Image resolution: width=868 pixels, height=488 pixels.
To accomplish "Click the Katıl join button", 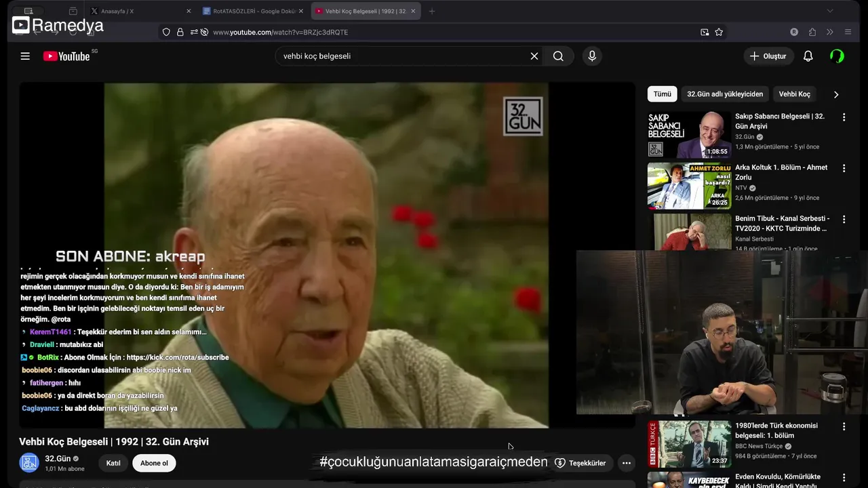I will pyautogui.click(x=113, y=463).
